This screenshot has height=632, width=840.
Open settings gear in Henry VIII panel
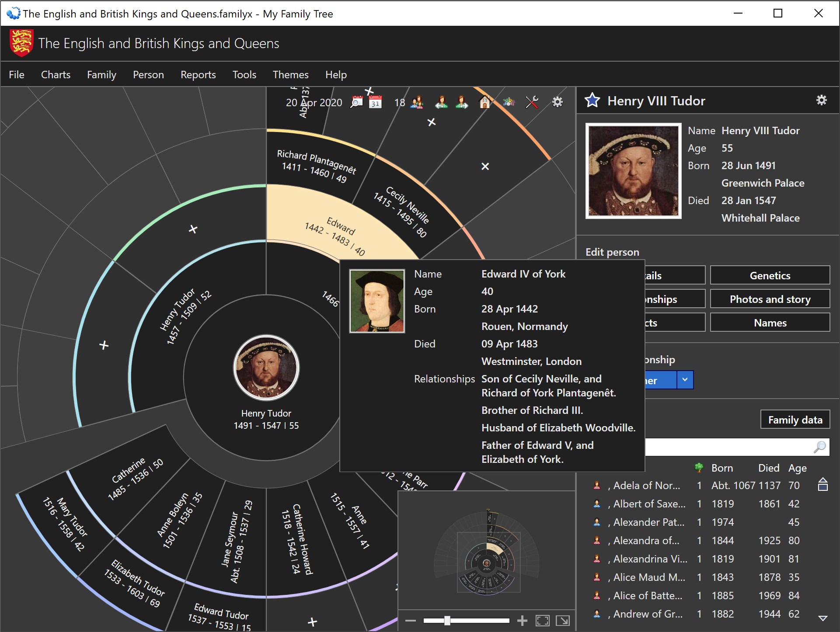tap(821, 101)
